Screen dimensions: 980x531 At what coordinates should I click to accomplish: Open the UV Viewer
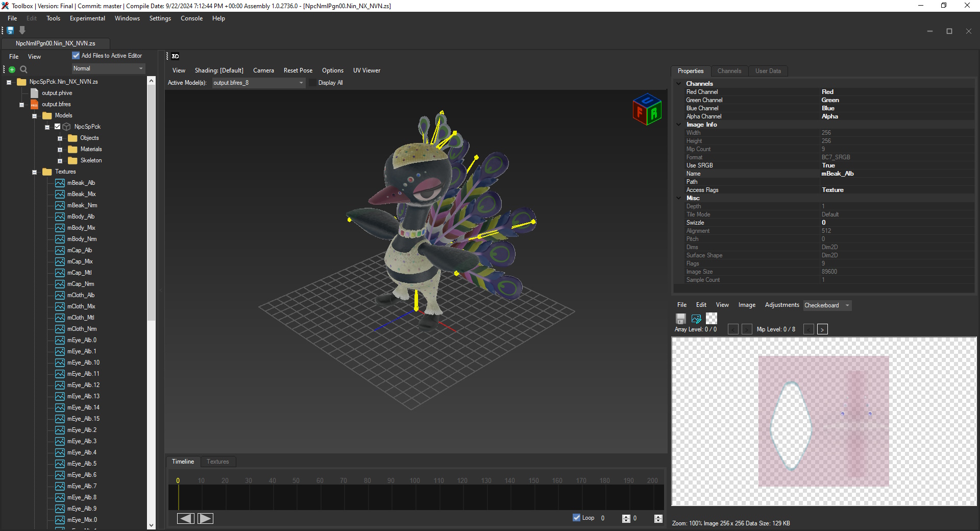(366, 70)
